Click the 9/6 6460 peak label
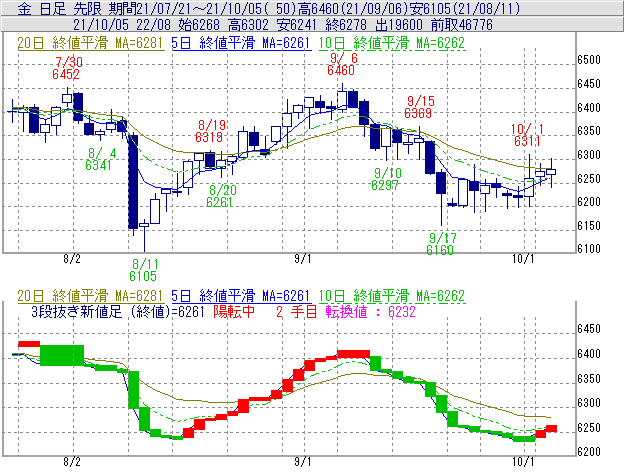The height and width of the screenshot is (475, 624). click(x=341, y=64)
